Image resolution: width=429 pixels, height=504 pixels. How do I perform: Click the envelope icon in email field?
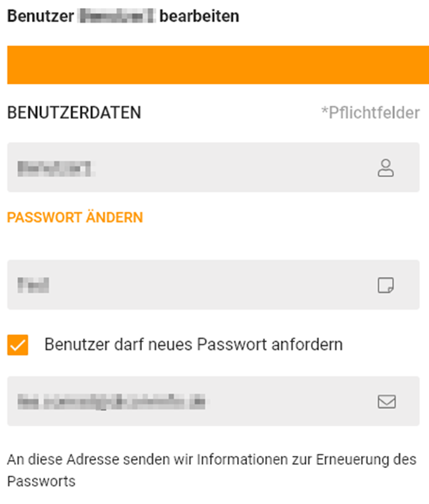[386, 401]
